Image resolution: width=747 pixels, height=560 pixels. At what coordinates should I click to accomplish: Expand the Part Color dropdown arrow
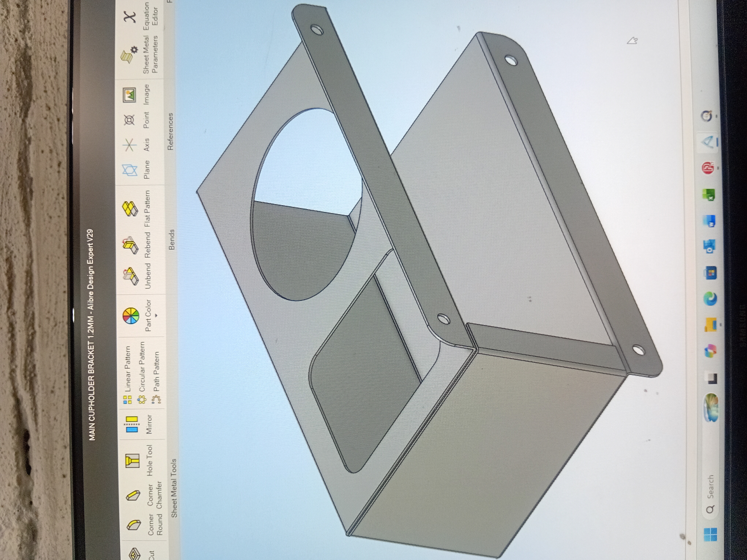tap(156, 316)
